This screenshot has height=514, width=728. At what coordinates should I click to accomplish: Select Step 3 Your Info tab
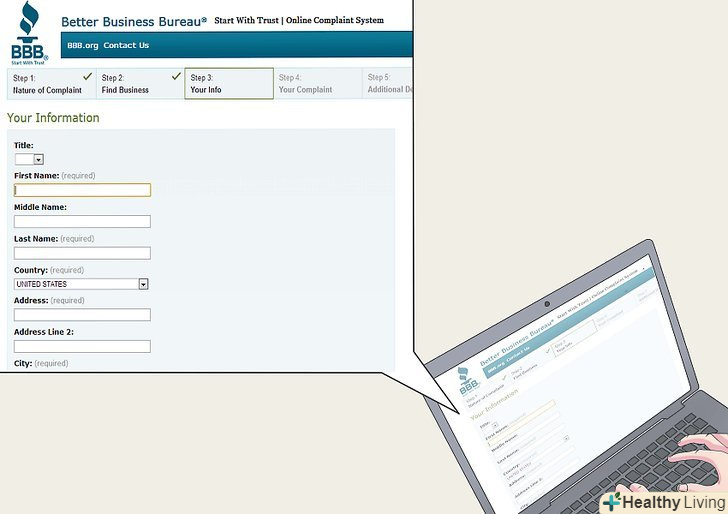point(229,84)
